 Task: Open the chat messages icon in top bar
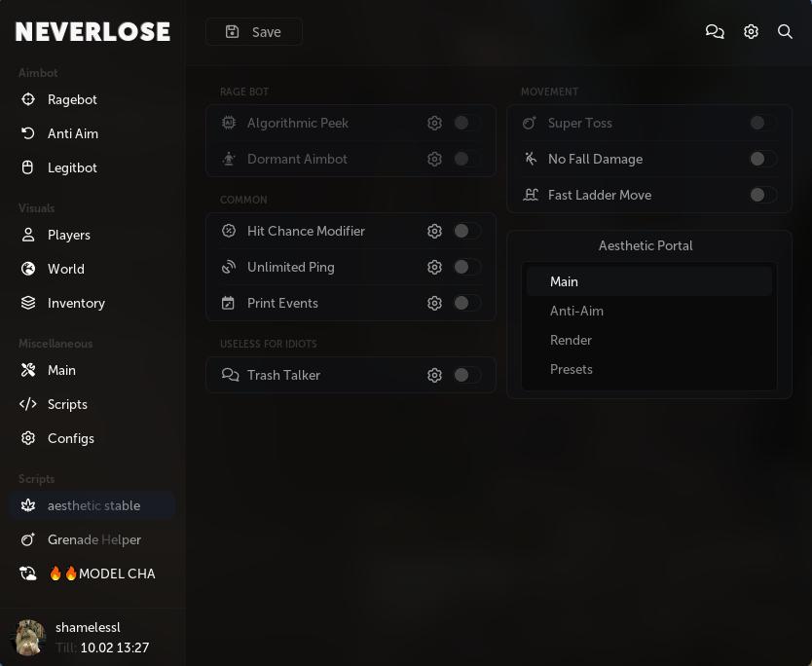click(716, 31)
